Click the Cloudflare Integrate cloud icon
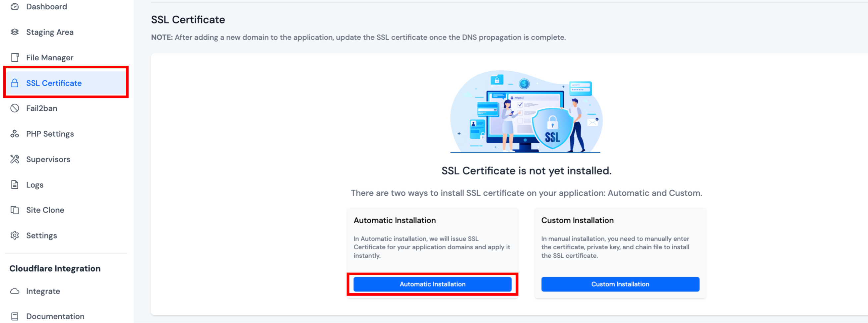 point(15,291)
